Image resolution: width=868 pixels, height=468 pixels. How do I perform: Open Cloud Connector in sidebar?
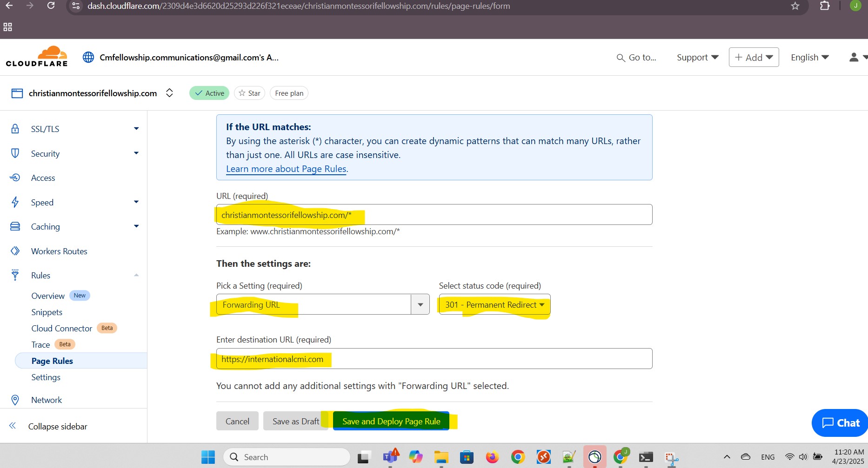[62, 328]
